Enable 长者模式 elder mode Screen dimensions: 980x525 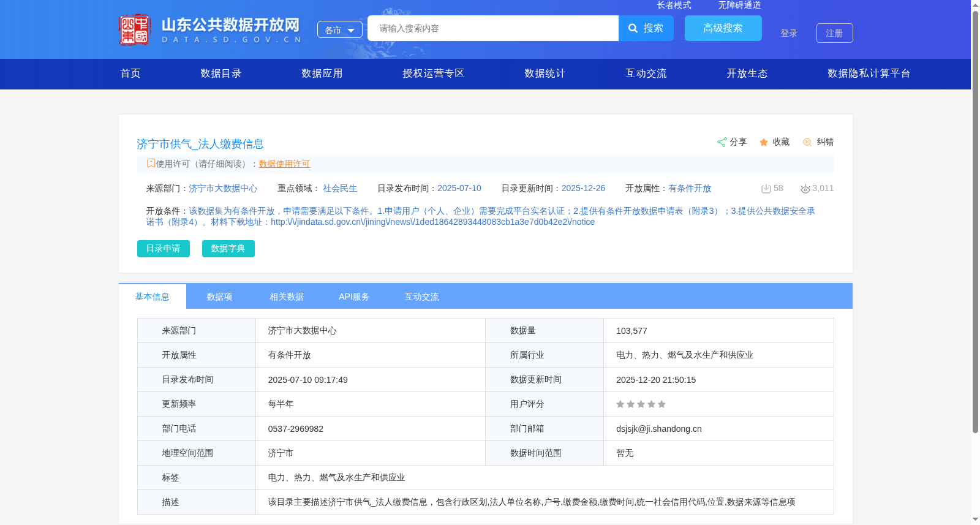point(674,5)
